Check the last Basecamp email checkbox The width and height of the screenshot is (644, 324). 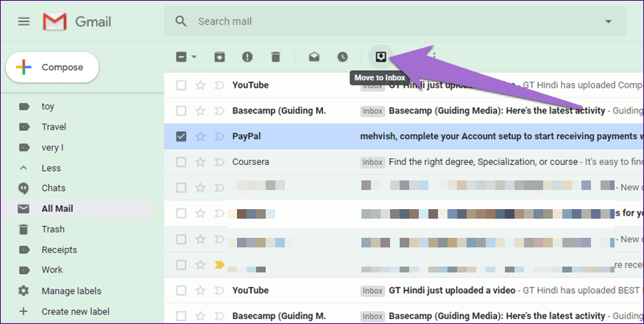click(181, 316)
